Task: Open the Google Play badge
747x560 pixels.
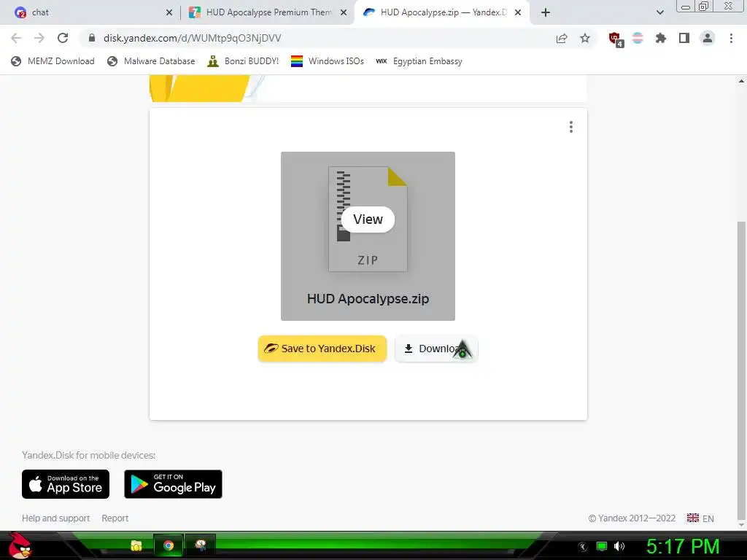Action: (x=173, y=484)
